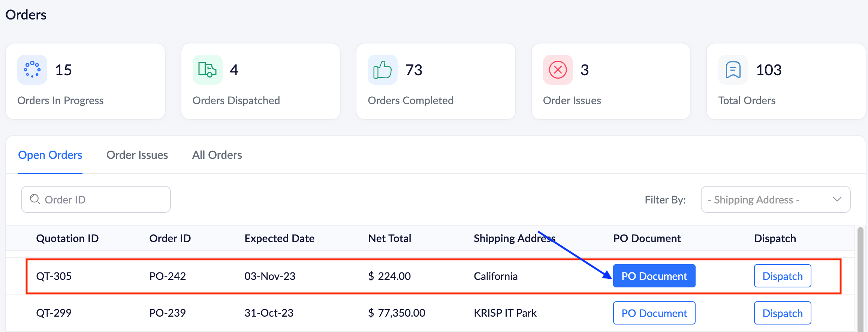Open the All Orders tab
The image size is (868, 332).
(217, 155)
